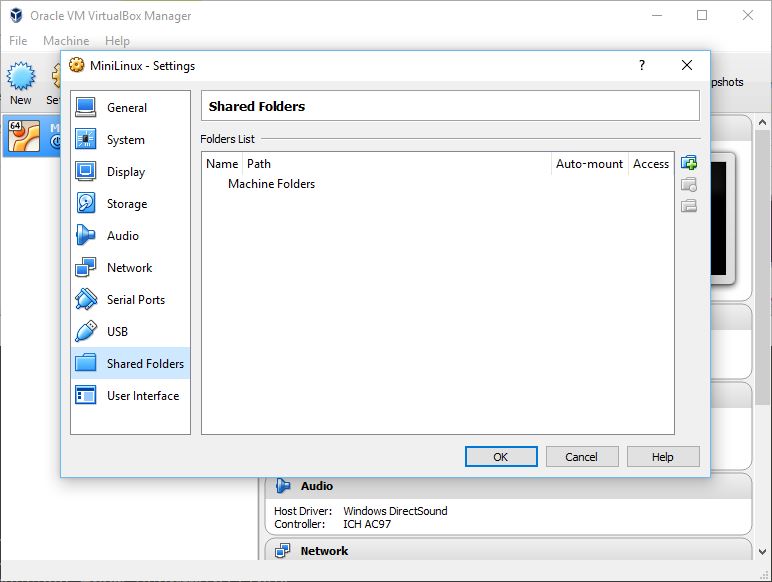Click the USB plug icon

click(86, 331)
